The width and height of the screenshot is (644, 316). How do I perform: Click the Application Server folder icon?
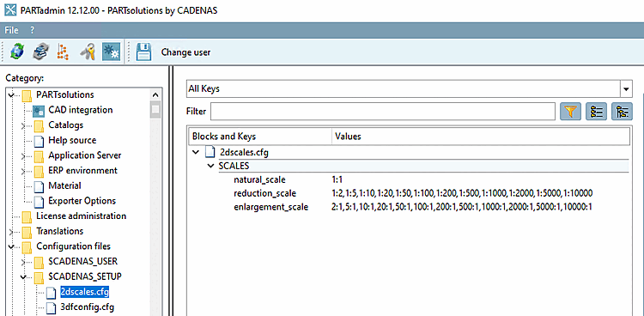[x=39, y=155]
